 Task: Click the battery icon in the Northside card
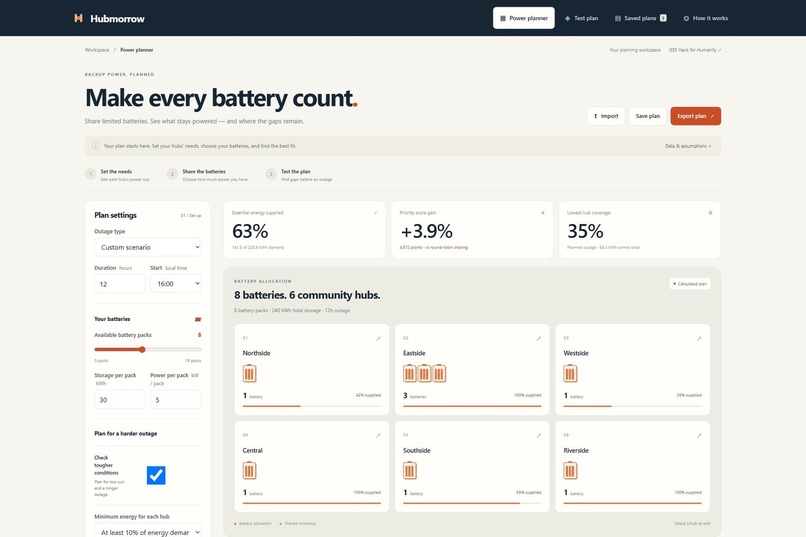[249, 374]
